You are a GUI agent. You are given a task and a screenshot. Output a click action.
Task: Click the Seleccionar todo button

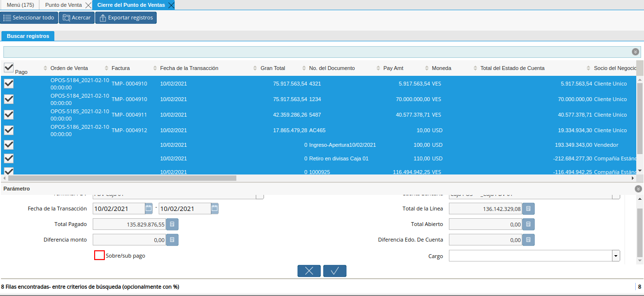[x=29, y=18]
